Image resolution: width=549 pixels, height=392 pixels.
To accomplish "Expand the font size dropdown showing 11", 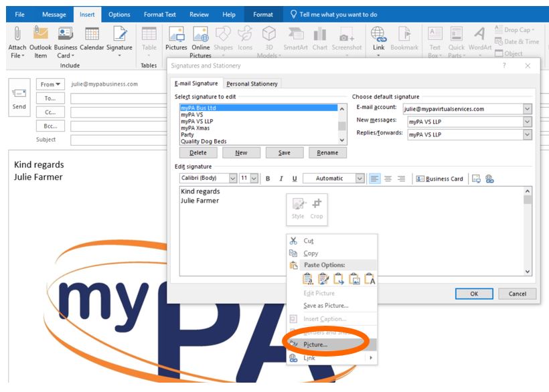I will [x=253, y=179].
